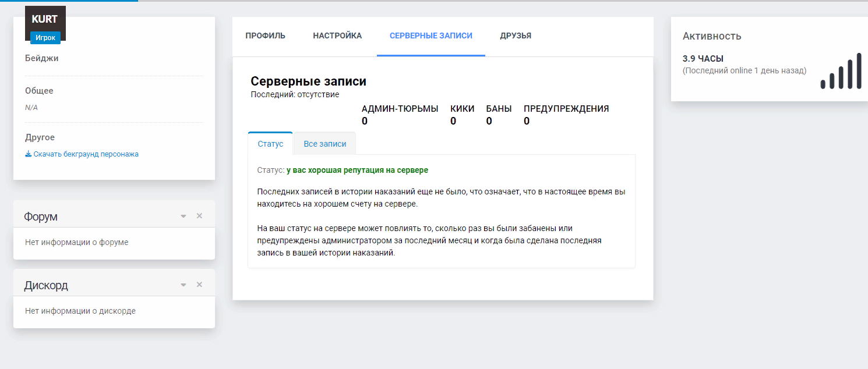
Task: Click the N/A value under Общее
Action: click(31, 108)
